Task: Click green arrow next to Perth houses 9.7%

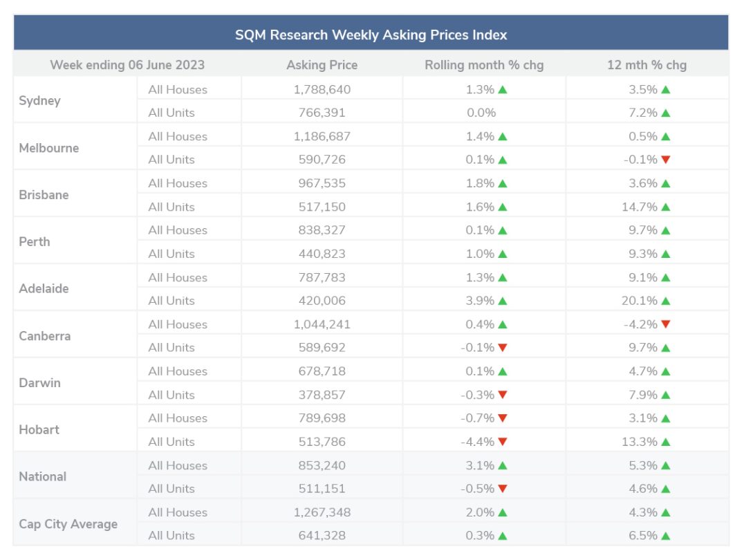Action: click(x=666, y=230)
